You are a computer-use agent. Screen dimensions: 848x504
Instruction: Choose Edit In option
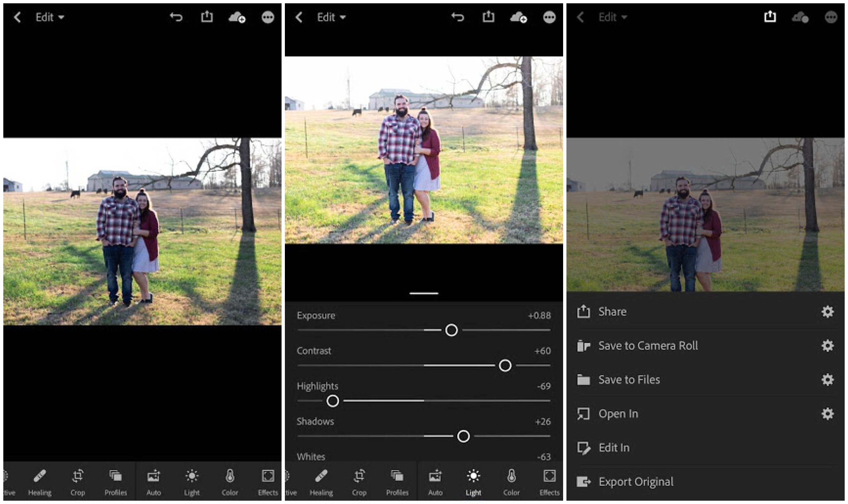point(706,448)
